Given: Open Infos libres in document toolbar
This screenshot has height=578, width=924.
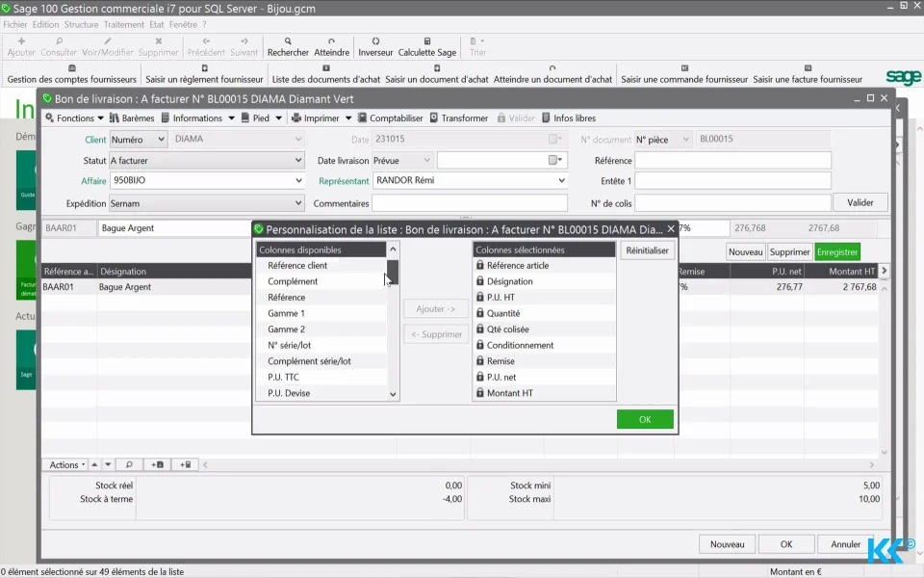Looking at the screenshot, I should pyautogui.click(x=569, y=118).
